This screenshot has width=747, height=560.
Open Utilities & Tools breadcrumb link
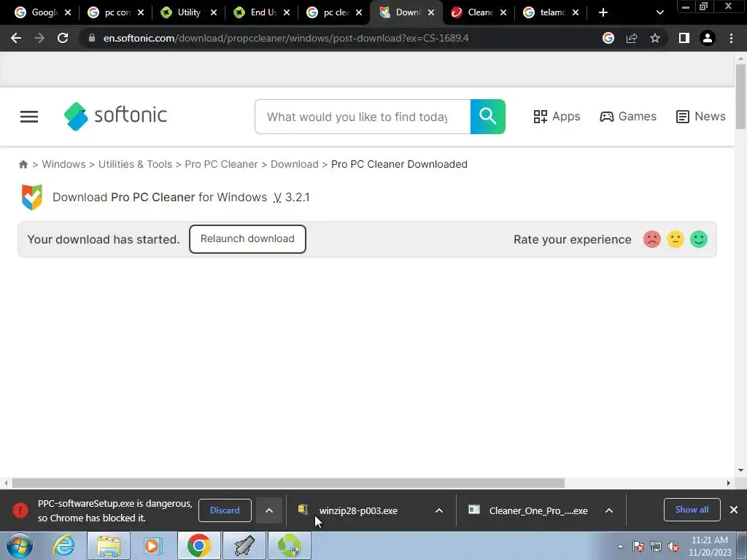tap(135, 164)
